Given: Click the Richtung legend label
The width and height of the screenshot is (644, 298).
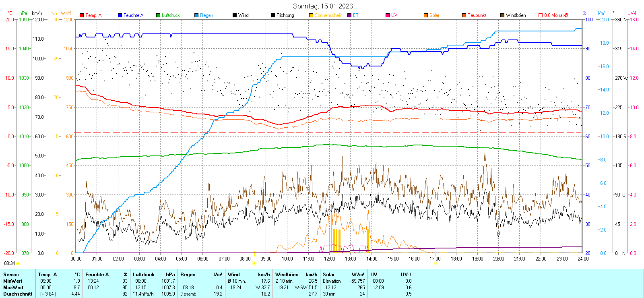Looking at the screenshot, I should tap(285, 15).
